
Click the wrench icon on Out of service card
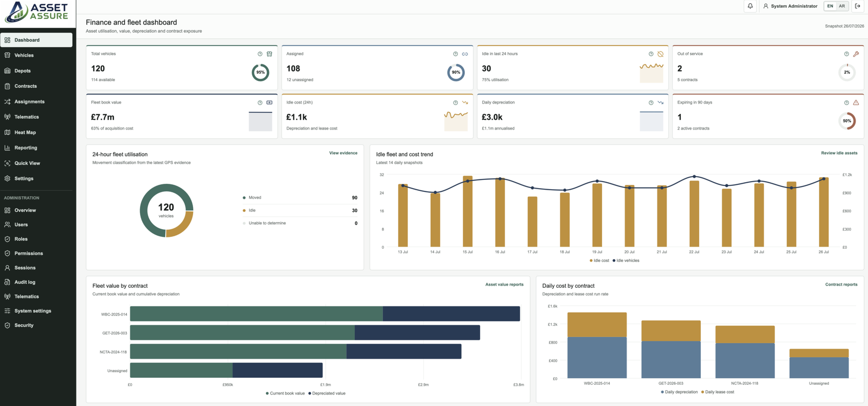856,54
